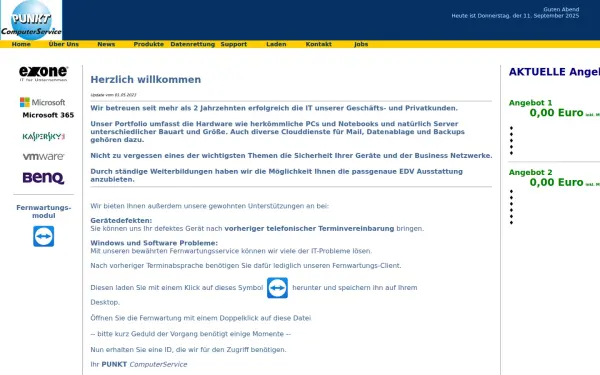The image size is (600, 375).
Task: Open the exone partner logo
Action: (x=43, y=73)
